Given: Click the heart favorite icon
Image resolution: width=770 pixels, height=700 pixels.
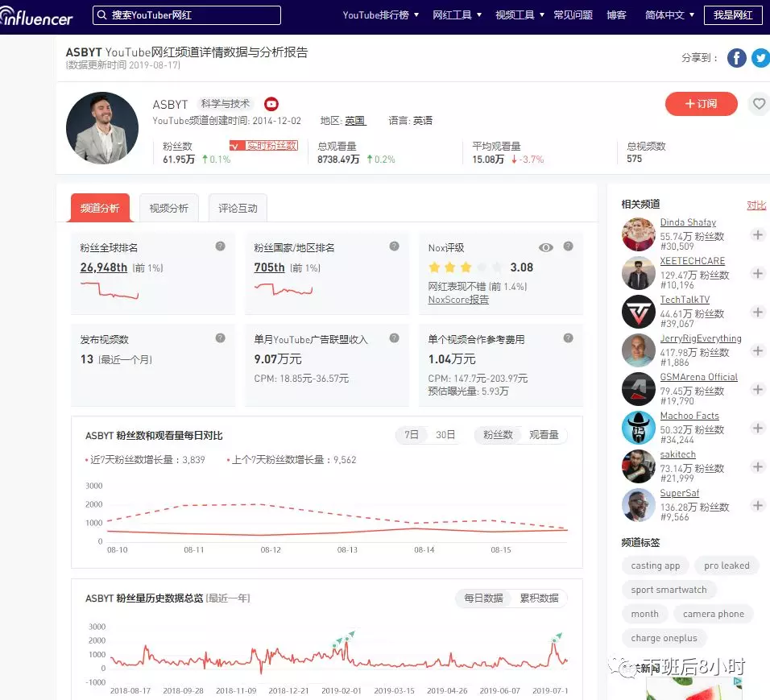Looking at the screenshot, I should point(759,104).
